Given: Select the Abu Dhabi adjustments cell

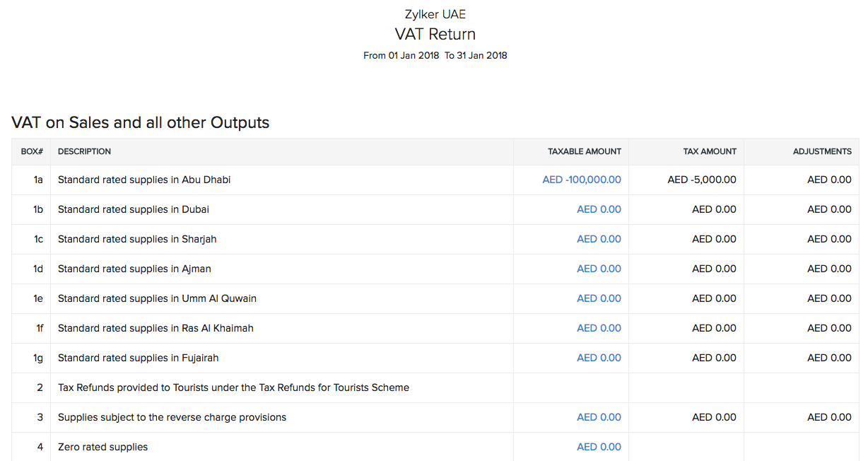Looking at the screenshot, I should click(x=829, y=180).
